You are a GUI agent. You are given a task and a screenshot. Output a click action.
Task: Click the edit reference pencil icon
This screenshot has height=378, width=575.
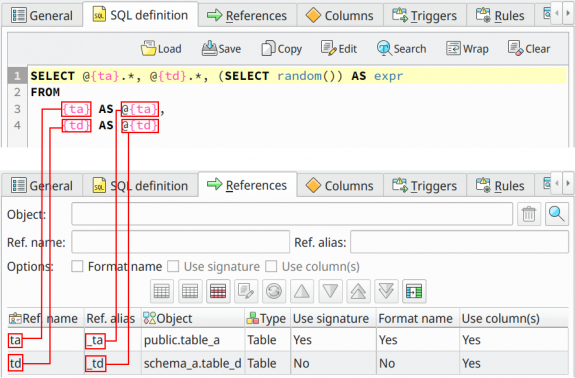tap(246, 291)
